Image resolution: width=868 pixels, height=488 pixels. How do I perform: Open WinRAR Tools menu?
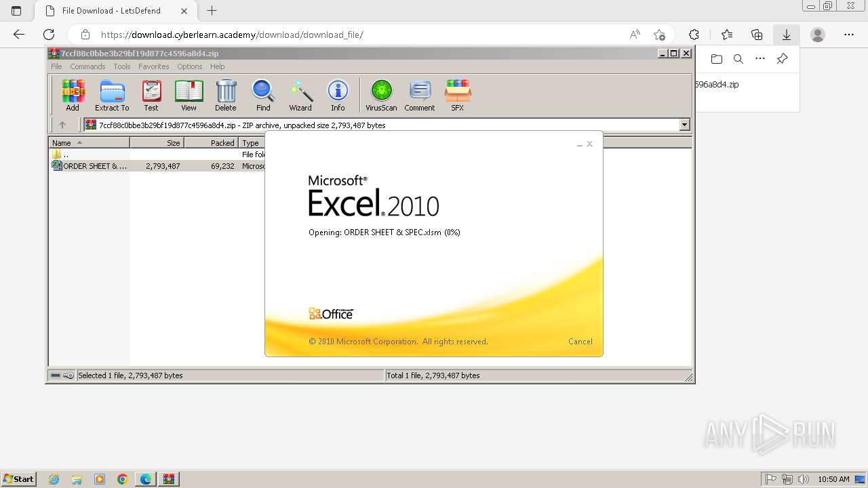click(x=122, y=66)
